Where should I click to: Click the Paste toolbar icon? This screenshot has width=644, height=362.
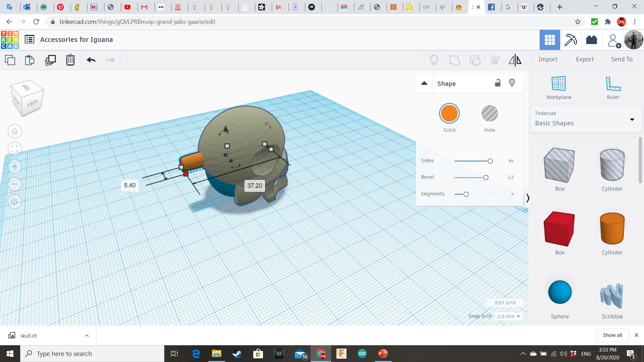[x=30, y=60]
